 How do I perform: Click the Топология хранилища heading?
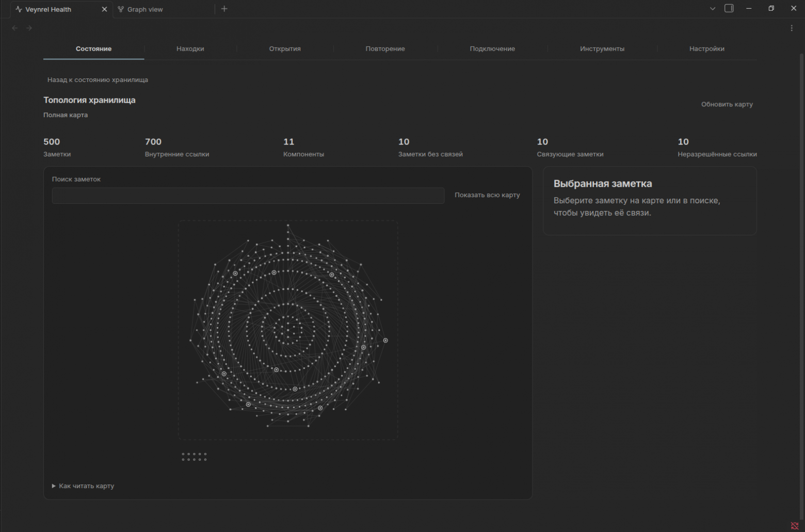89,100
